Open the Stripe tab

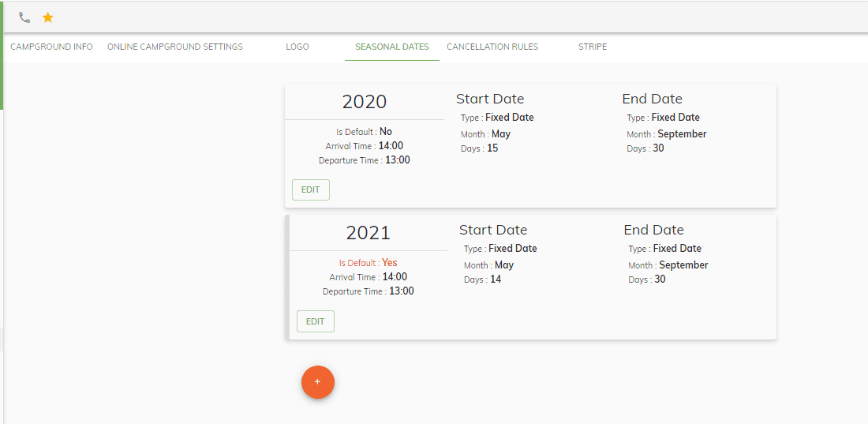[x=593, y=47]
